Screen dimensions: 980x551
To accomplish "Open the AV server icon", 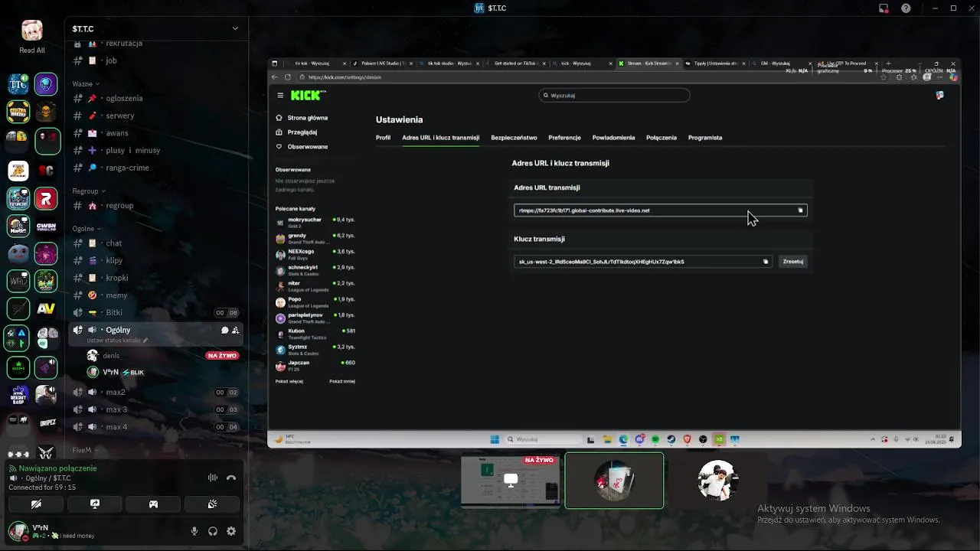I will pyautogui.click(x=47, y=308).
